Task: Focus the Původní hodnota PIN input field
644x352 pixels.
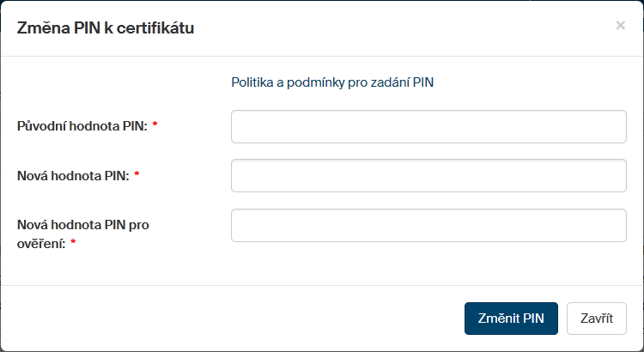Action: (x=428, y=127)
